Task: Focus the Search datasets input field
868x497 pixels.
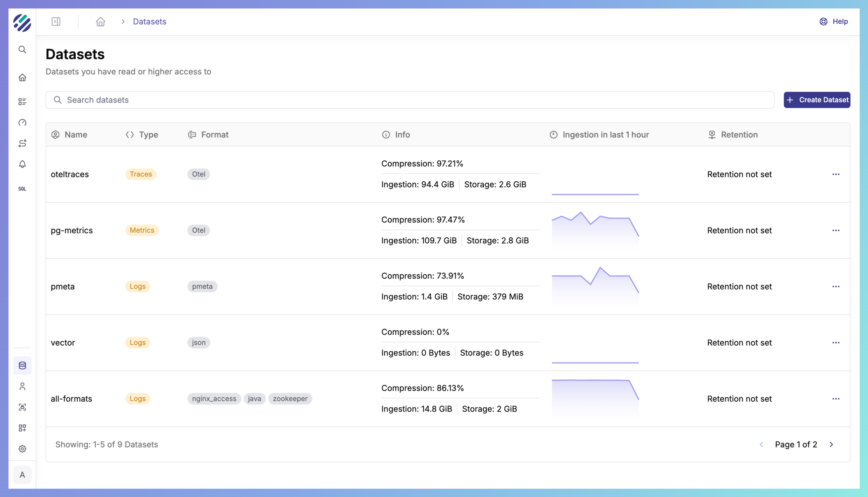Action: pyautogui.click(x=410, y=100)
